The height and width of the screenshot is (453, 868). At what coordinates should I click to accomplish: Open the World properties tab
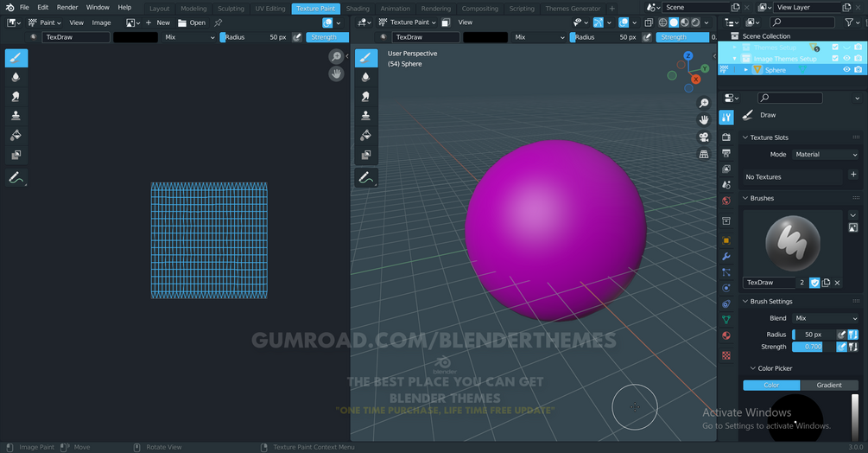pos(726,201)
